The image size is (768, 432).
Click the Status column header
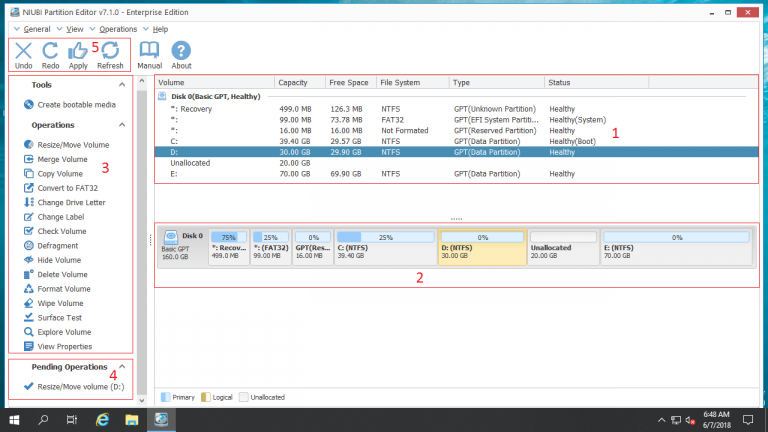coord(596,82)
